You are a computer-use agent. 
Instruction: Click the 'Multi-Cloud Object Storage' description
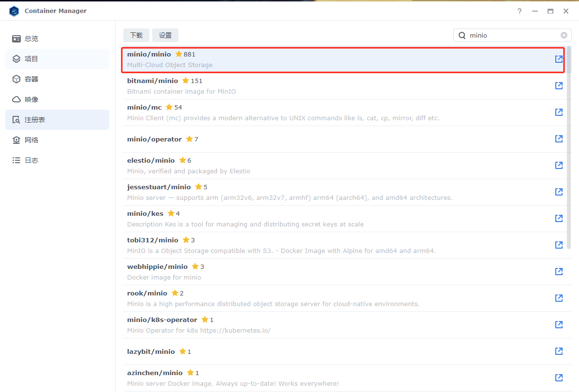pos(170,65)
